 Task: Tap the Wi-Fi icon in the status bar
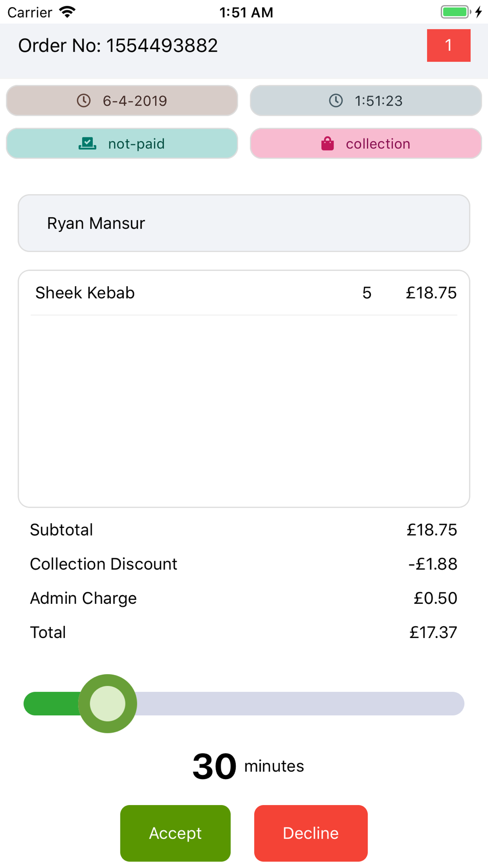(67, 12)
